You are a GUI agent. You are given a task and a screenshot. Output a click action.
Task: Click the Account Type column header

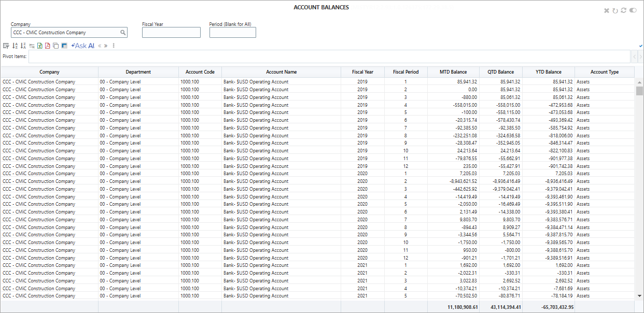tap(605, 72)
